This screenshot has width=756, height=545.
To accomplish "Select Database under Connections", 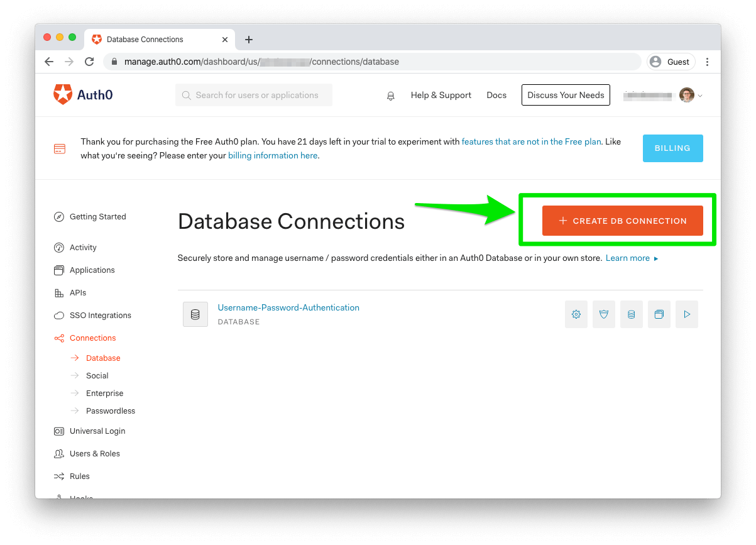I will pyautogui.click(x=103, y=358).
